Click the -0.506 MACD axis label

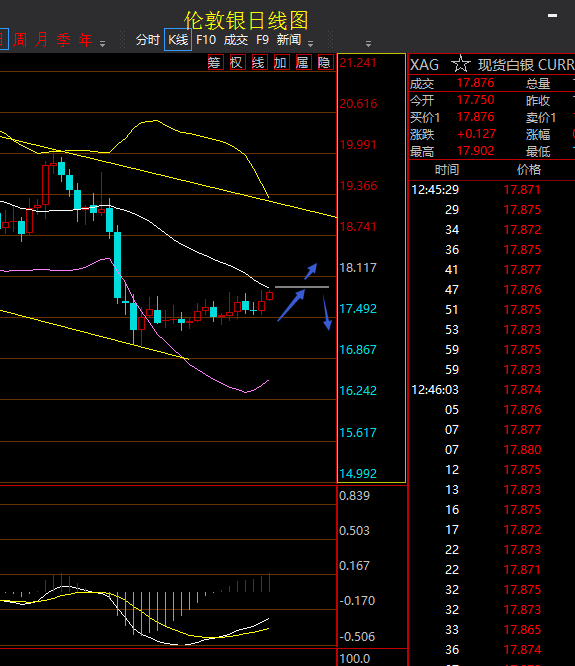coord(357,636)
